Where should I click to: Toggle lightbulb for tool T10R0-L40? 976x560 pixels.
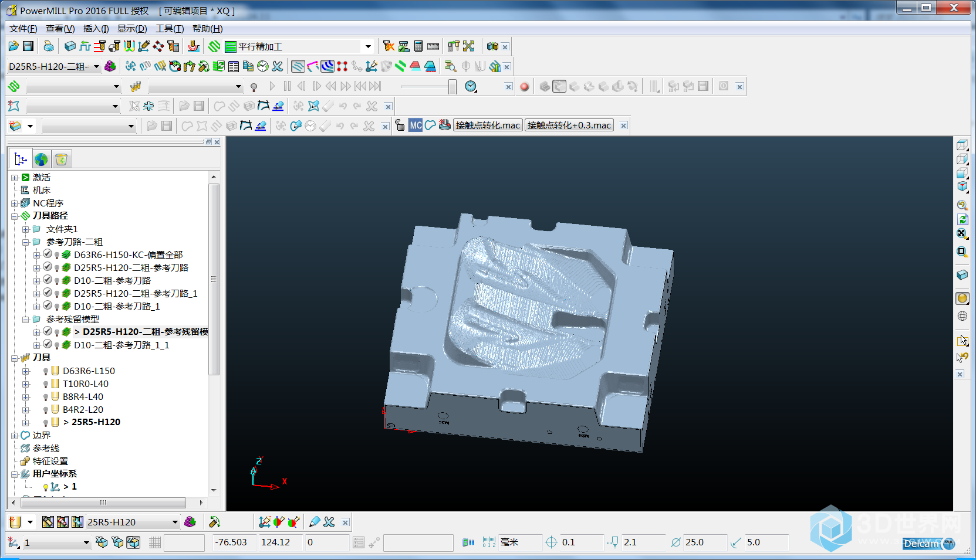click(x=46, y=384)
